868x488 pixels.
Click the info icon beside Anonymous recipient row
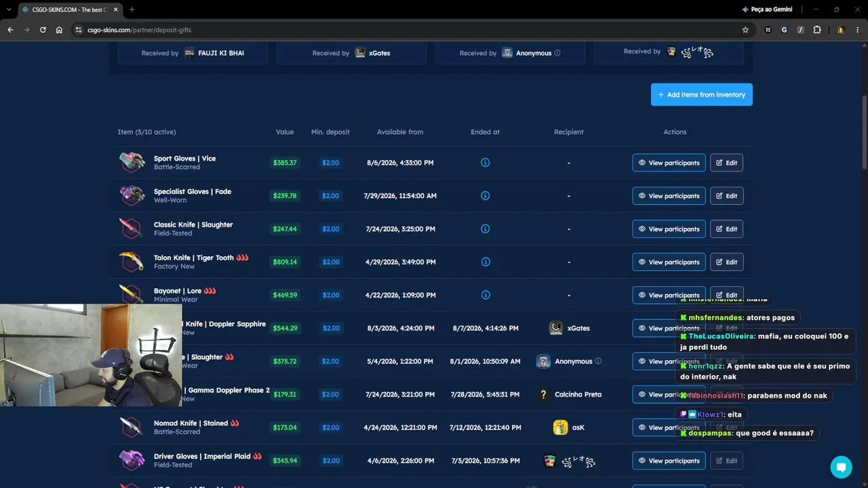tap(598, 361)
